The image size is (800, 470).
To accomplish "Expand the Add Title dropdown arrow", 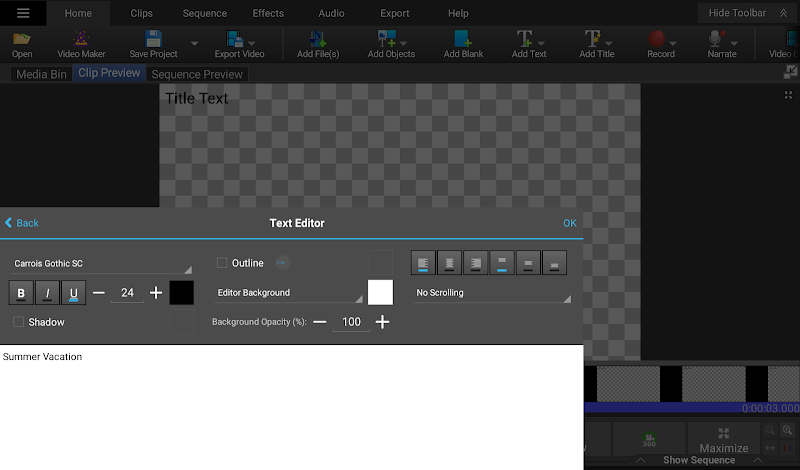I will point(609,43).
